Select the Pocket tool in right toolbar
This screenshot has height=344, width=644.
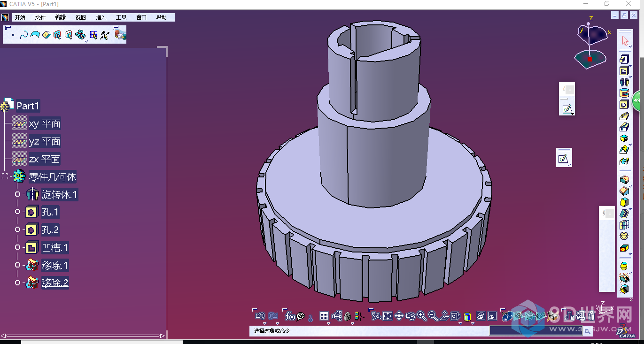point(624,71)
